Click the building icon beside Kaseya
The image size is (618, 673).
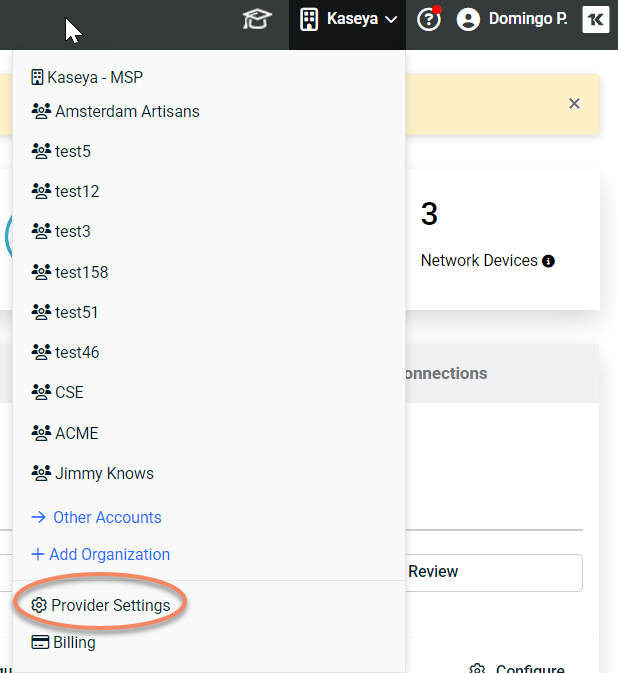click(309, 20)
